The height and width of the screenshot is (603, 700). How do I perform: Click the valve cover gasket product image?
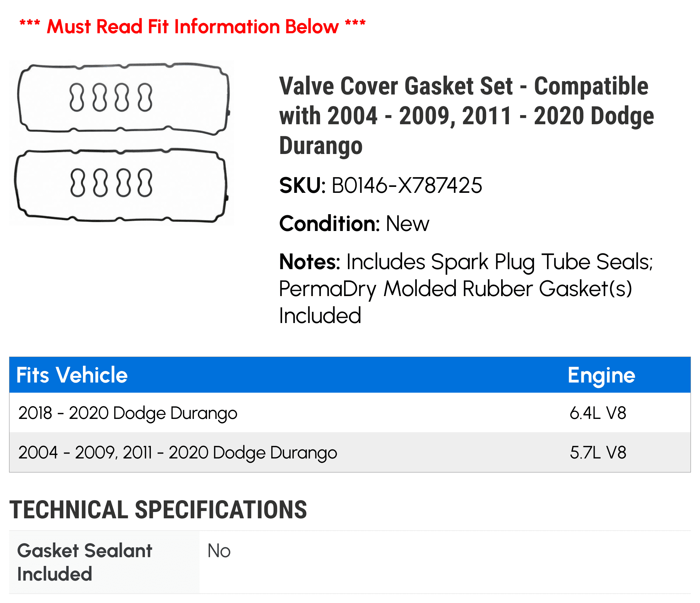[x=121, y=143]
